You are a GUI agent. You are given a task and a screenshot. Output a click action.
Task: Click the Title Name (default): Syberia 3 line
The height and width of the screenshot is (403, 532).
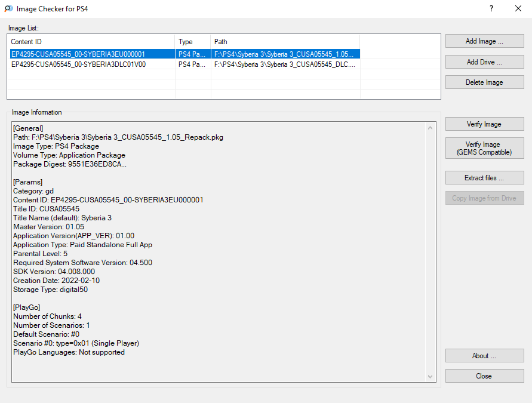[63, 218]
